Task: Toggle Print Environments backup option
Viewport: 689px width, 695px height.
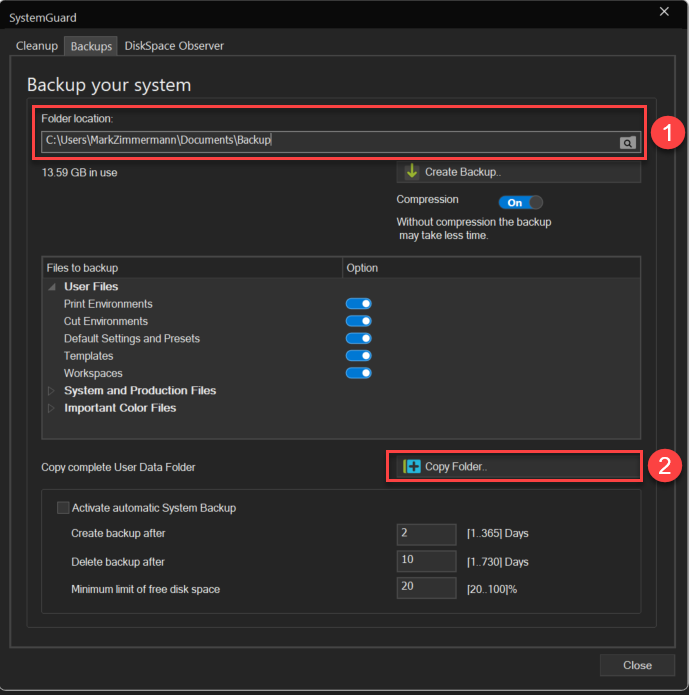Action: (359, 304)
